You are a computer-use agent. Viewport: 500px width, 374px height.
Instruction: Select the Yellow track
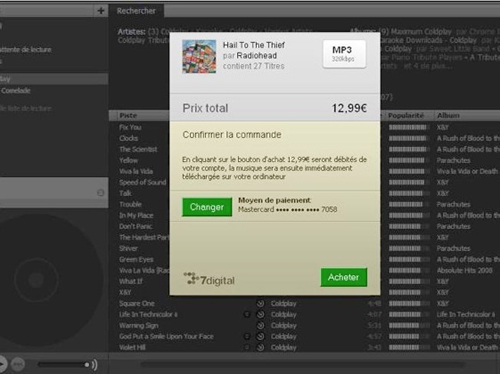tap(129, 160)
